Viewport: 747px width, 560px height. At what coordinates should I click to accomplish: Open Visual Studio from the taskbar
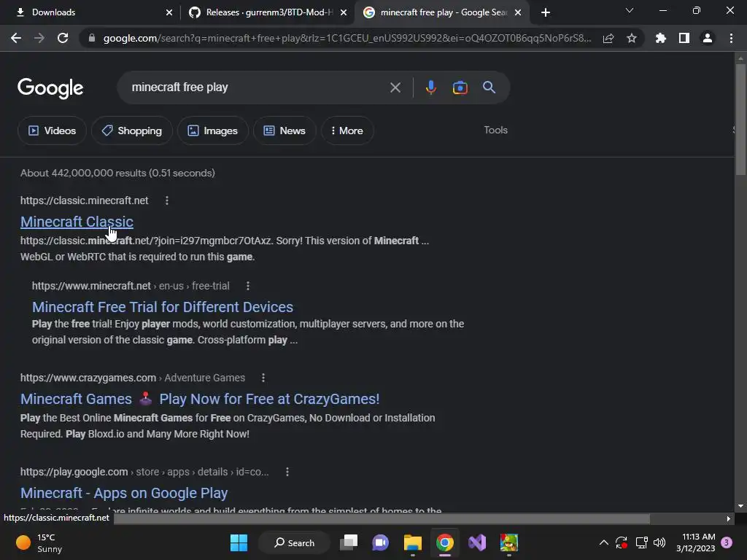477,542
